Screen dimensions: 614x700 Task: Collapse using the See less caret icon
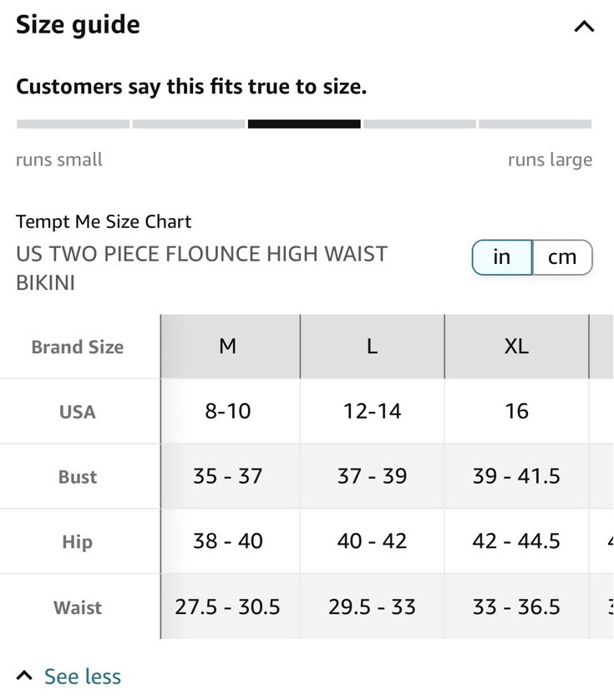click(25, 675)
